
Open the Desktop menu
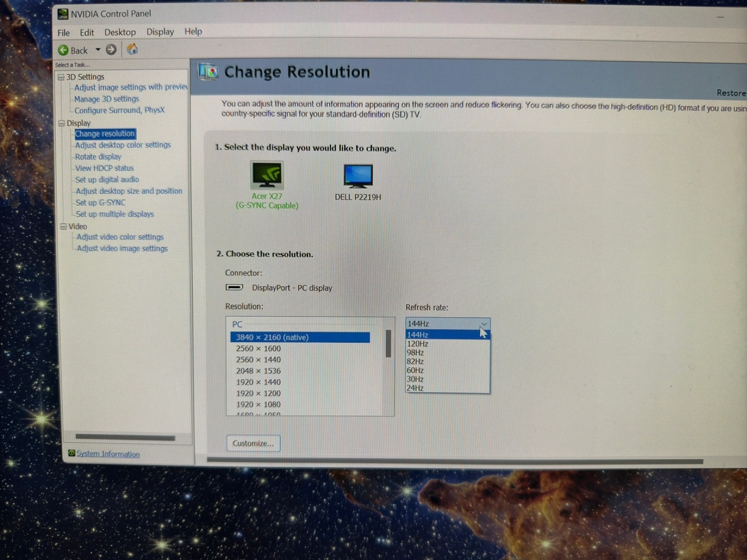(120, 32)
